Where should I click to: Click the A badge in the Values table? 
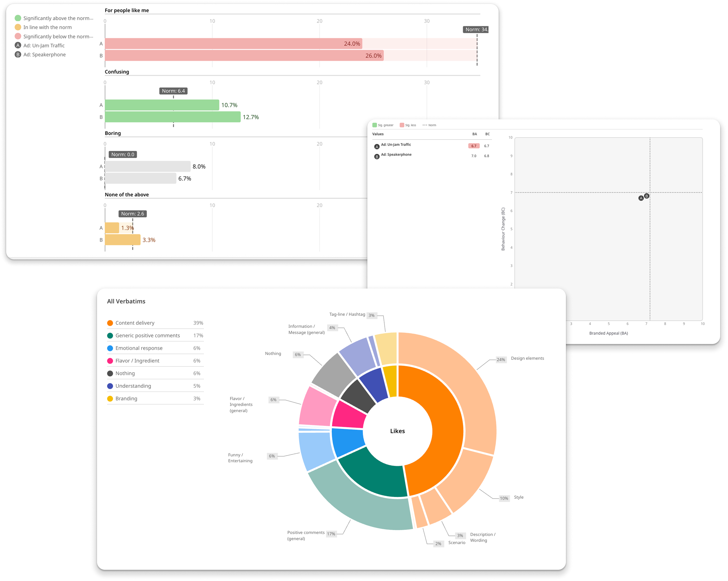click(377, 147)
